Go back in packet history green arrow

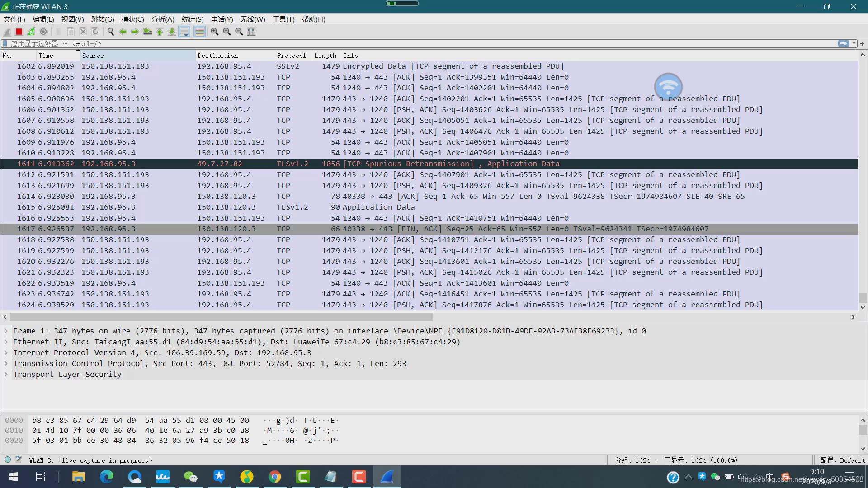coord(123,32)
